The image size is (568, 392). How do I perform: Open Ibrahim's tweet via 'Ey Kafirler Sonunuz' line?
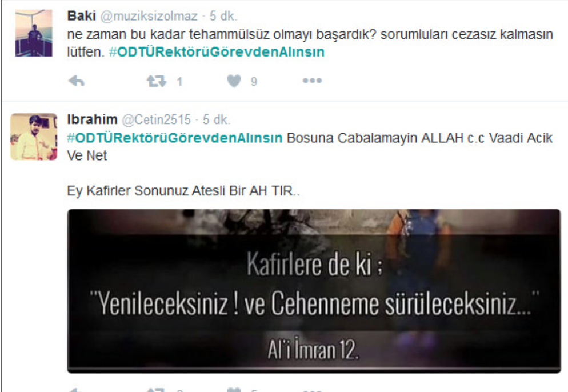183,191
